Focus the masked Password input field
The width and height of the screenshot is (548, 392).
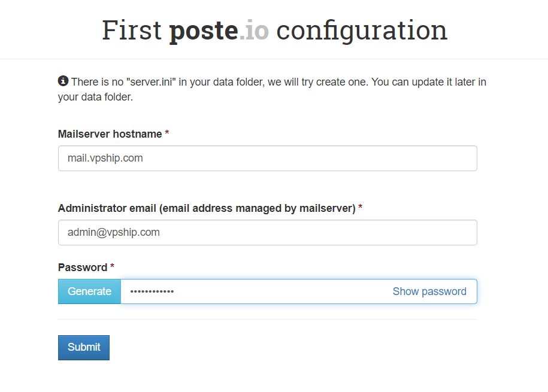click(252, 291)
